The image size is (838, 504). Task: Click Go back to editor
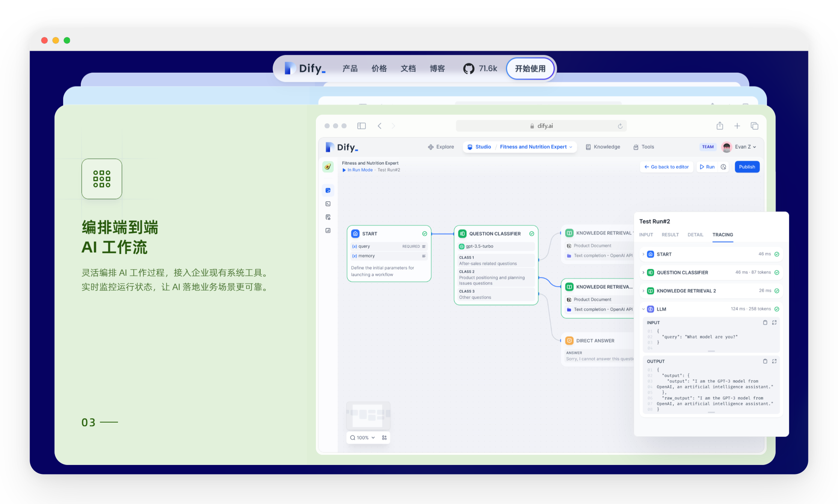coord(666,167)
